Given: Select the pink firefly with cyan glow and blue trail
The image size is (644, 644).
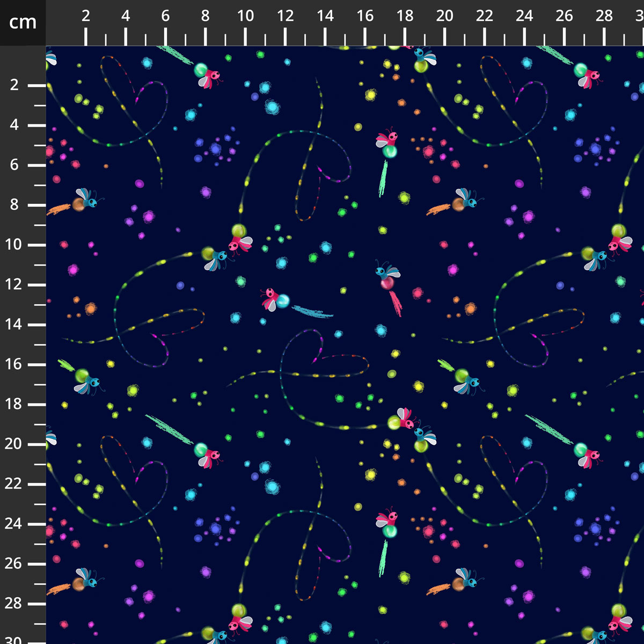Looking at the screenshot, I should pyautogui.click(x=275, y=299).
